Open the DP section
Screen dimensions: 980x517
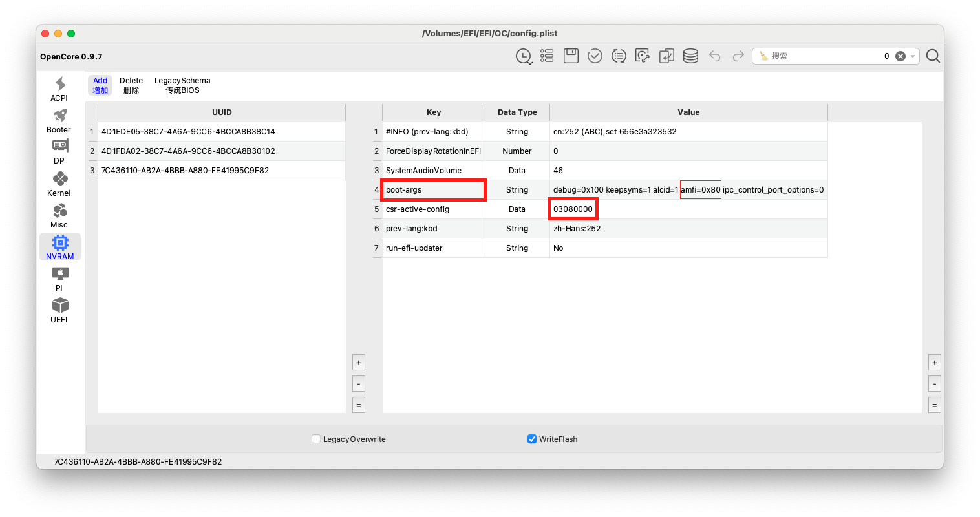click(59, 152)
